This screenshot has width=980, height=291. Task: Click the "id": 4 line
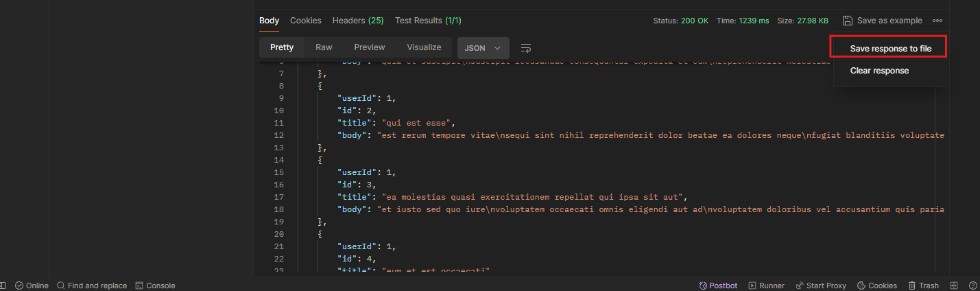point(357,259)
